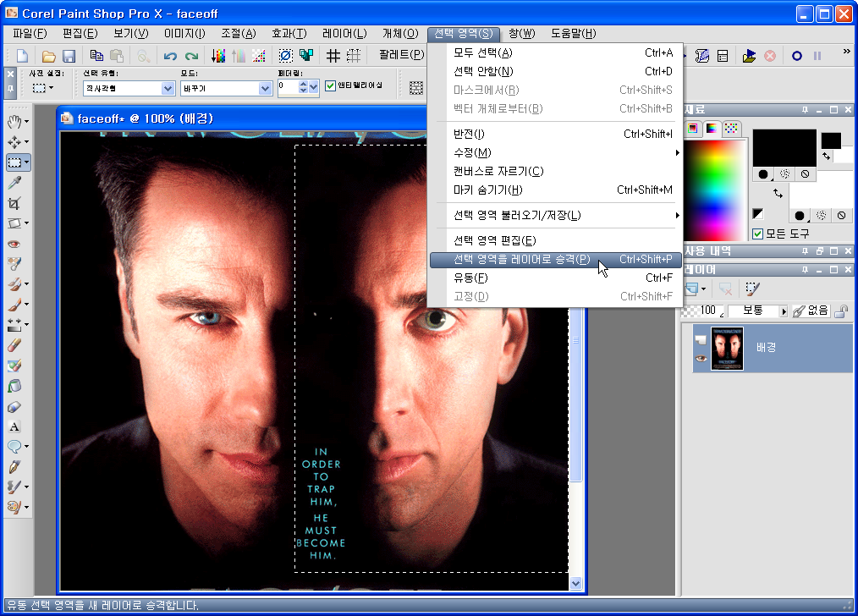Click the Edit Selection icon in Layers palette

point(753,289)
